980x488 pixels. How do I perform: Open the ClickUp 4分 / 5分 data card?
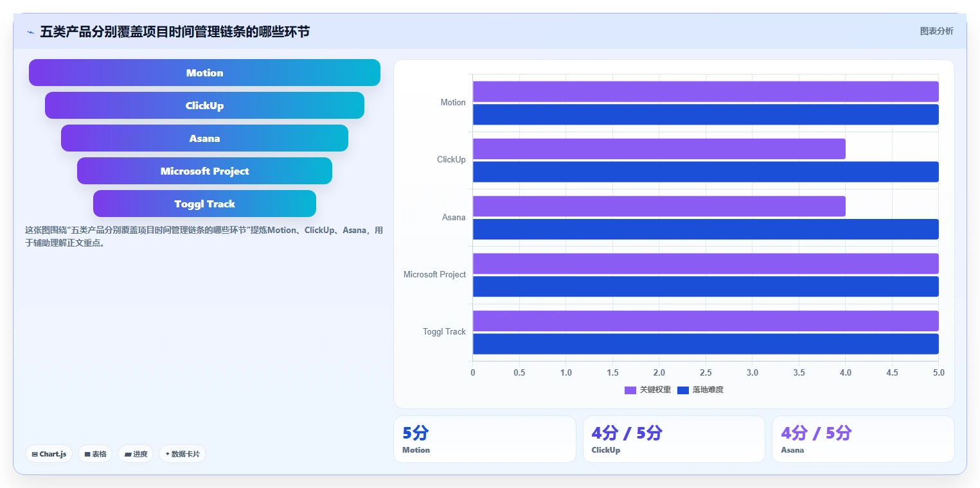pyautogui.click(x=673, y=439)
